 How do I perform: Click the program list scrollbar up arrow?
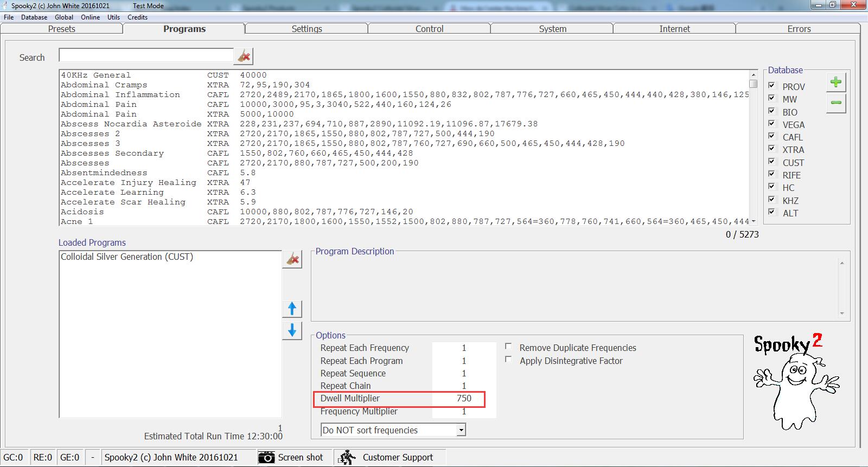click(x=753, y=75)
